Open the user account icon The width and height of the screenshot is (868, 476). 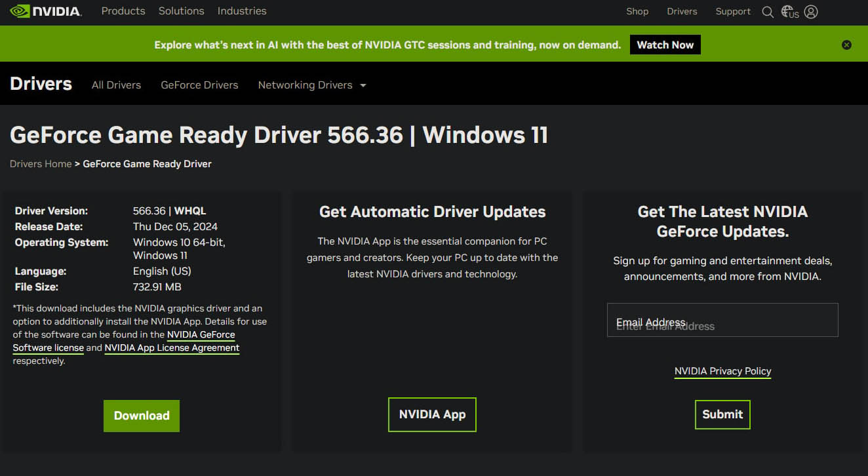pyautogui.click(x=811, y=12)
